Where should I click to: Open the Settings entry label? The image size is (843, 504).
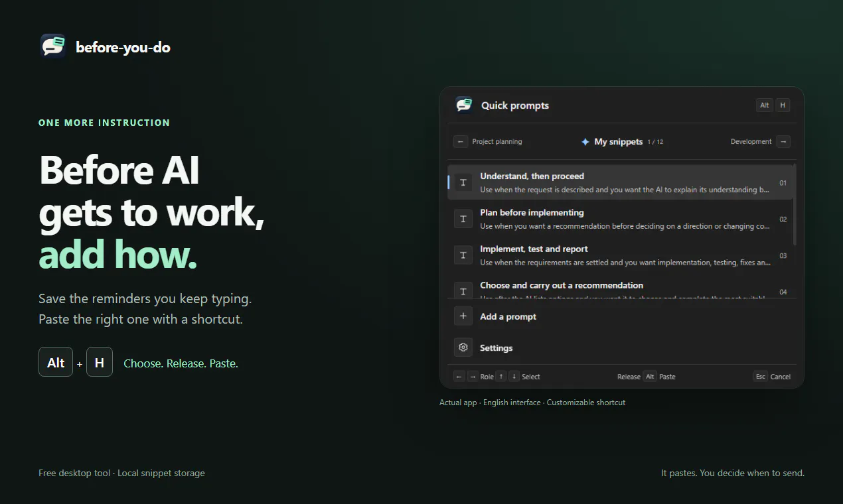click(497, 347)
